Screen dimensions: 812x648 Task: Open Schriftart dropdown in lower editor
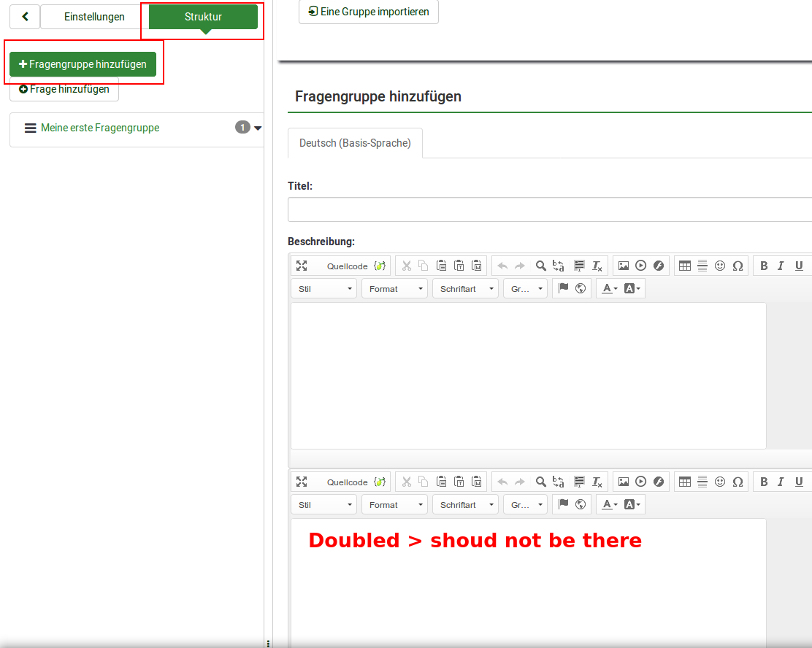(x=466, y=505)
